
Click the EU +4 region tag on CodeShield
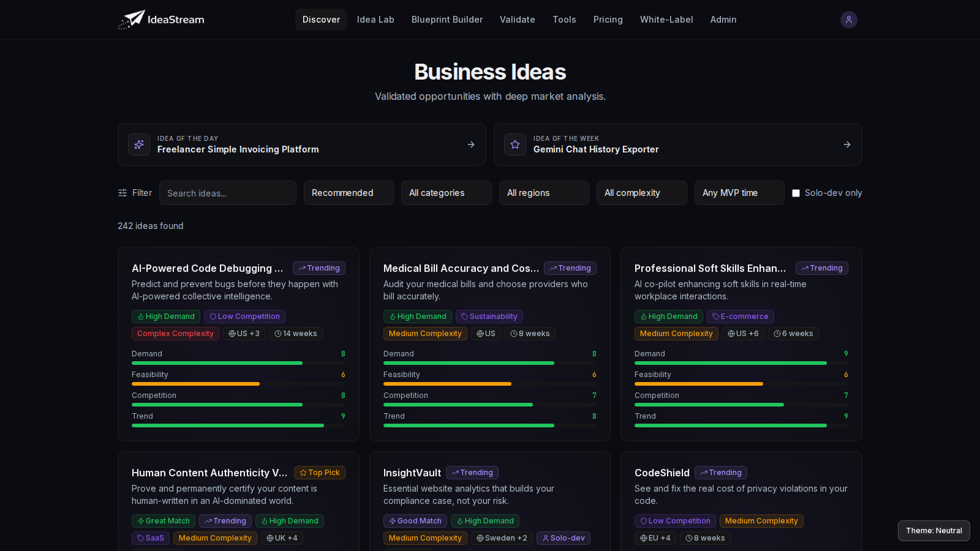[655, 538]
